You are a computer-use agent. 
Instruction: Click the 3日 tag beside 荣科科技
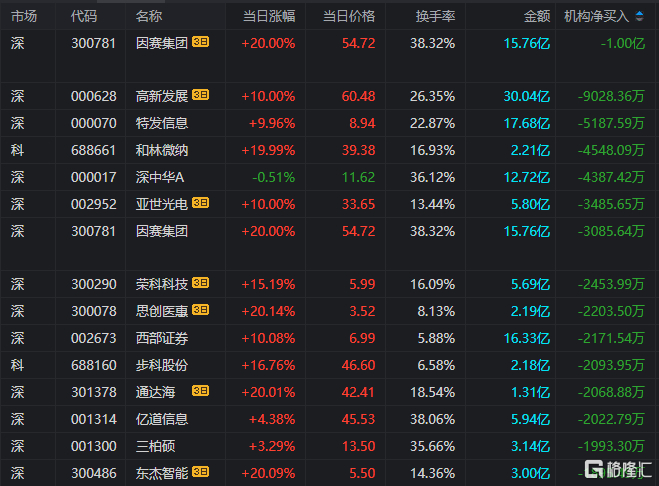[x=201, y=283]
